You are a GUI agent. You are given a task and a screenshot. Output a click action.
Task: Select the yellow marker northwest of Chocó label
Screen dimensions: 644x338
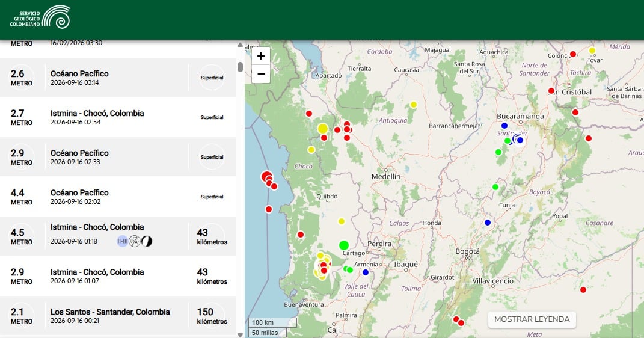(x=311, y=150)
